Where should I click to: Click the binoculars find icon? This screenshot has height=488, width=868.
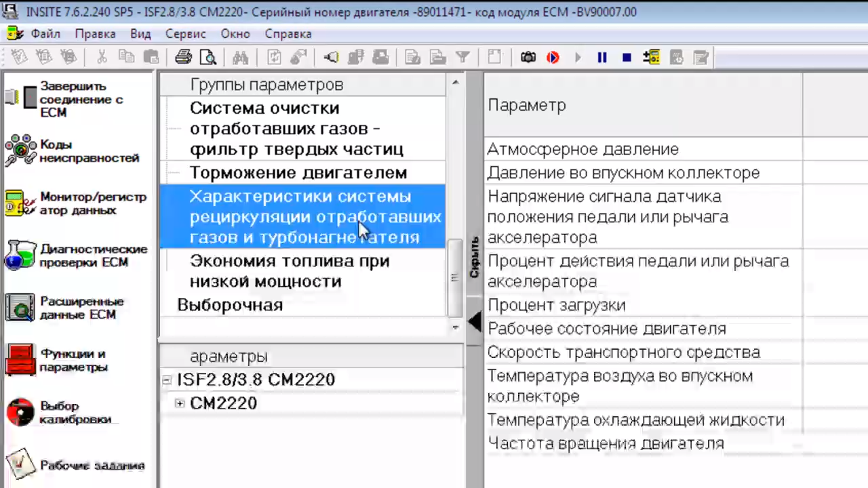241,58
